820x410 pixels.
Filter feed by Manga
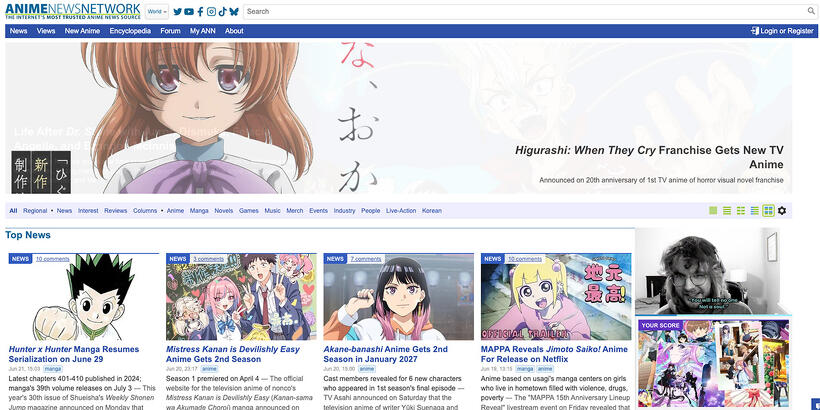[199, 211]
